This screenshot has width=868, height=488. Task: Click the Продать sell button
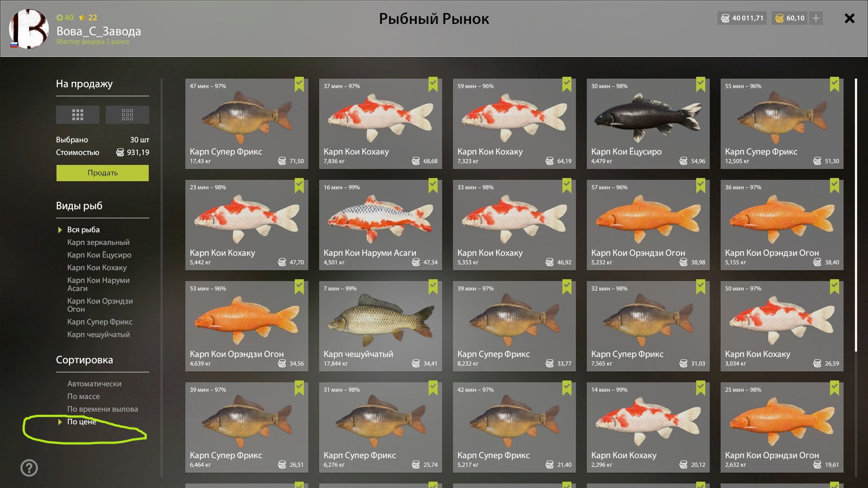point(103,173)
